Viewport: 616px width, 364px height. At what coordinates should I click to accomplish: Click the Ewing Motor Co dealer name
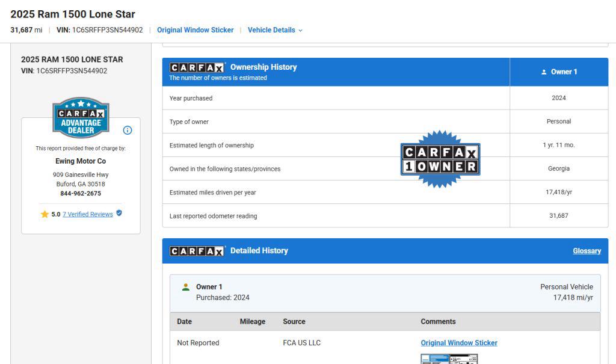[x=81, y=161]
